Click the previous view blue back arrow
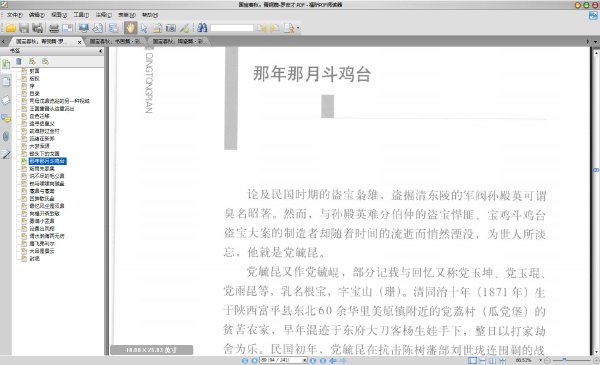 click(333, 360)
